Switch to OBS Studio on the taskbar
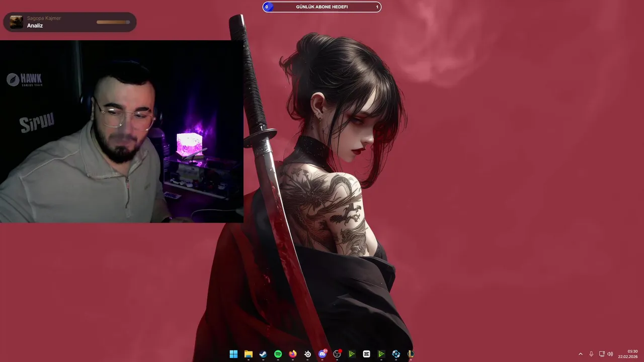The image size is (644, 362). pos(337,354)
